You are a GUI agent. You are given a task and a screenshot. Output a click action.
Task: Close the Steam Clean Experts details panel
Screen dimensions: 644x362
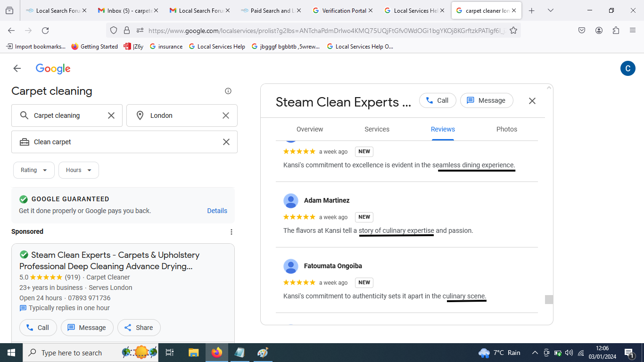coord(532,100)
